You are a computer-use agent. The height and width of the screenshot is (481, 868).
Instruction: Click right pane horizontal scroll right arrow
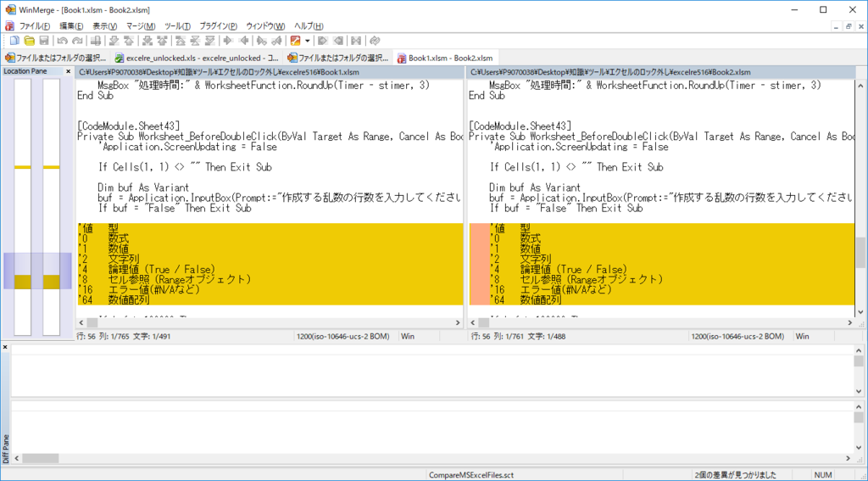coord(850,322)
